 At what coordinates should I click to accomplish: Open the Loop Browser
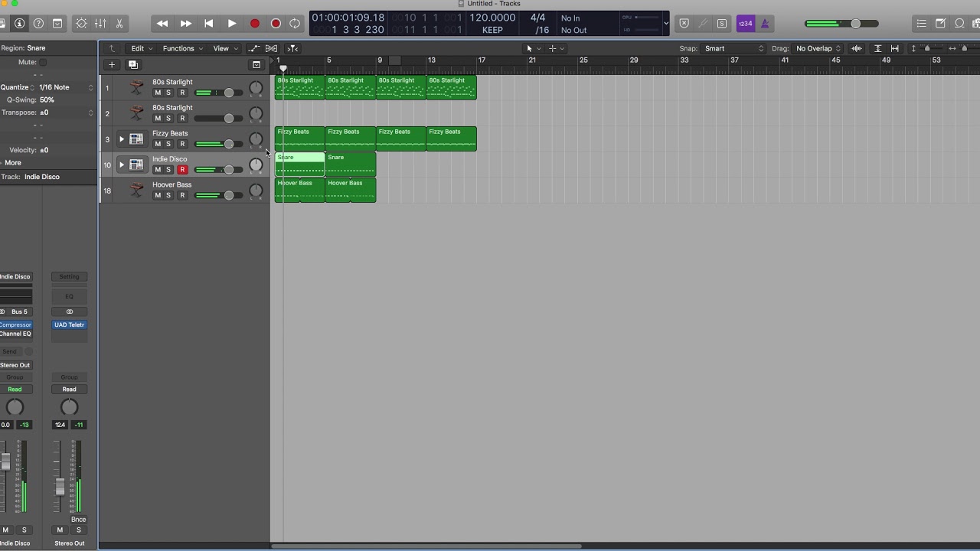(x=959, y=24)
